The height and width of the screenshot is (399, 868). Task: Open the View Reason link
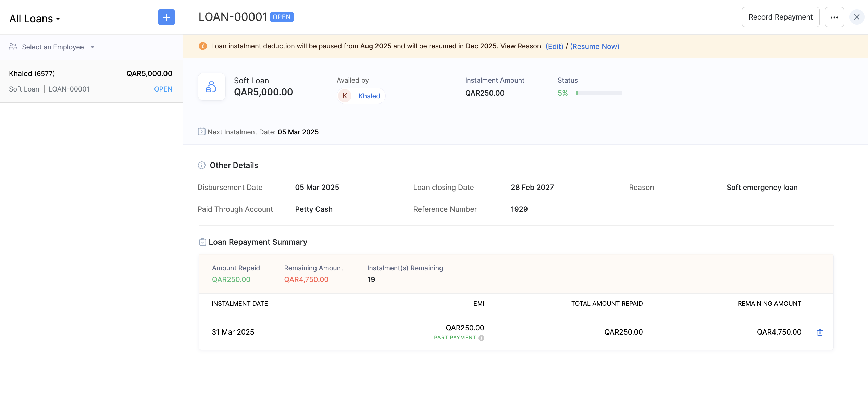coord(520,46)
